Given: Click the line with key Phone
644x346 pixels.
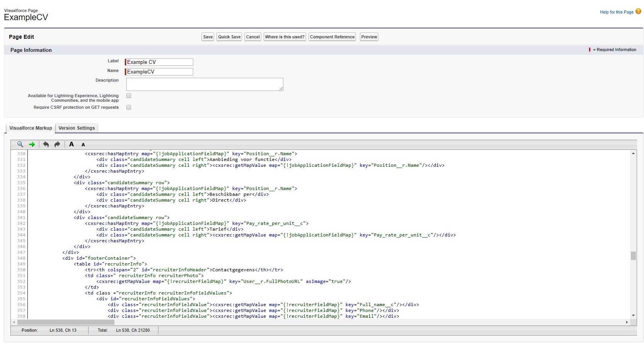Looking at the screenshot, I should click(254, 310).
